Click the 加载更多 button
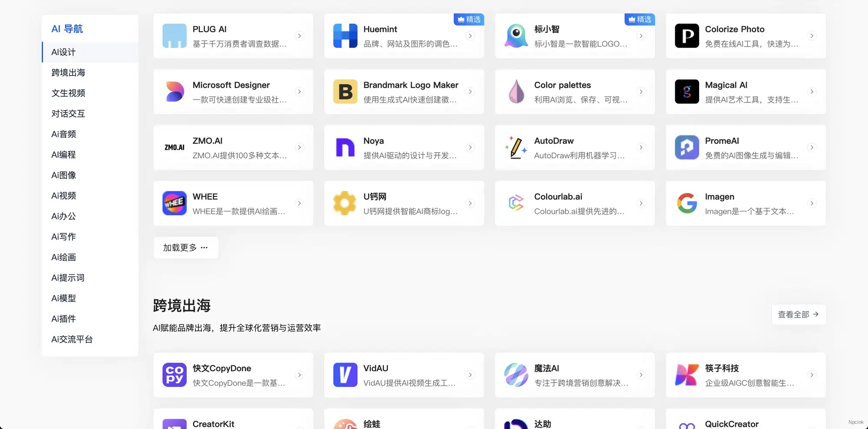Screen dimensions: 868x429 [186, 247]
